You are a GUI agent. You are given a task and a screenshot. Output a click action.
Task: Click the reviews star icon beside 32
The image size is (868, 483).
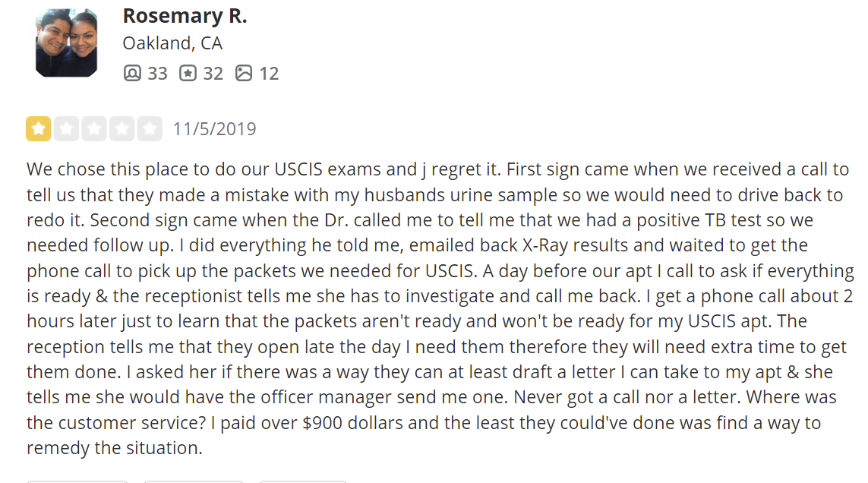pos(188,73)
